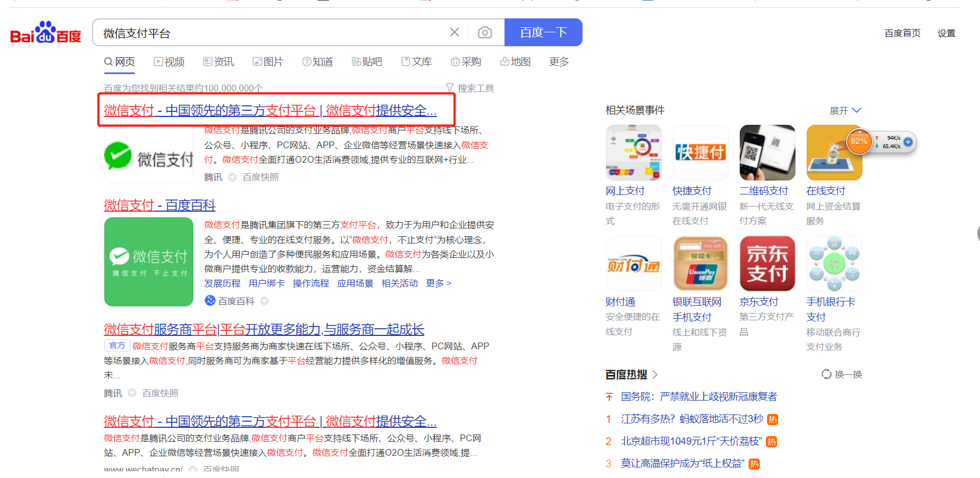Open 财付通 logo thumbnail
Image resolution: width=980 pixels, height=478 pixels.
634,264
